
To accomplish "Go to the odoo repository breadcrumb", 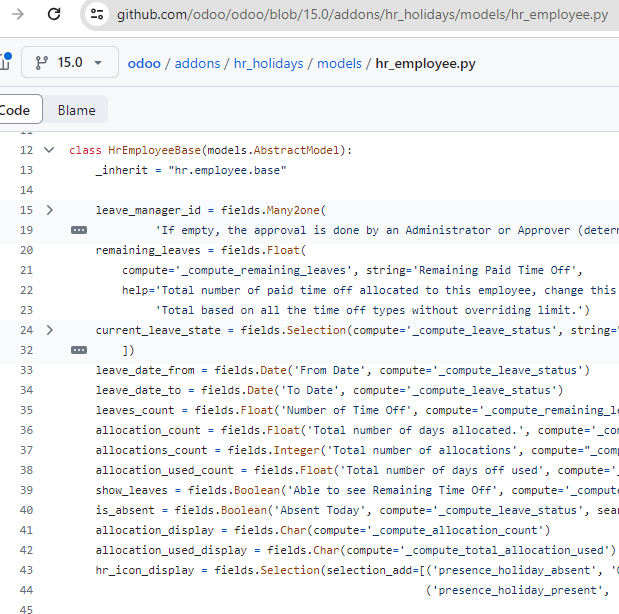I will pyautogui.click(x=144, y=63).
